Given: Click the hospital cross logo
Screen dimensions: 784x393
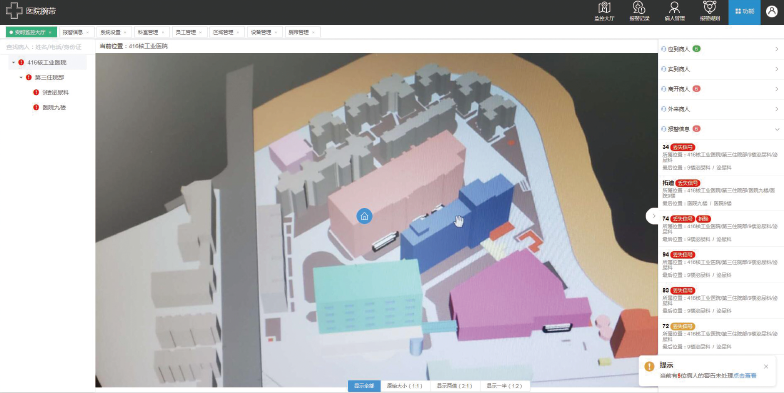Looking at the screenshot, I should point(14,10).
